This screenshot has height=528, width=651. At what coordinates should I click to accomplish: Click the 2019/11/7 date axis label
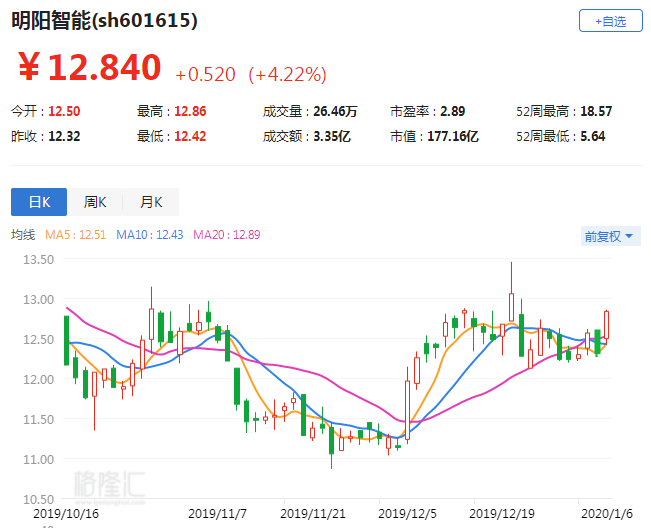[217, 513]
